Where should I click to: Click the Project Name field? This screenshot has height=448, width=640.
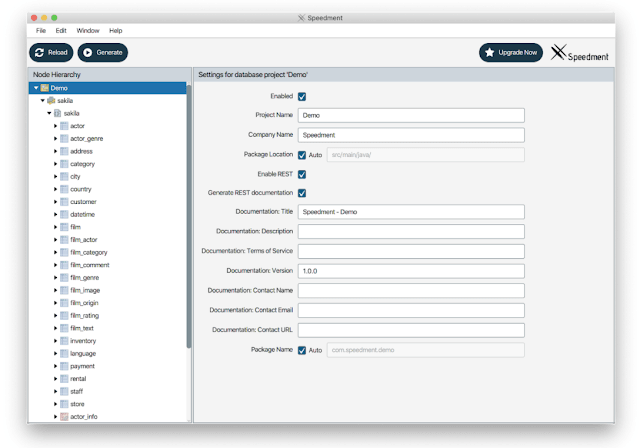[411, 115]
